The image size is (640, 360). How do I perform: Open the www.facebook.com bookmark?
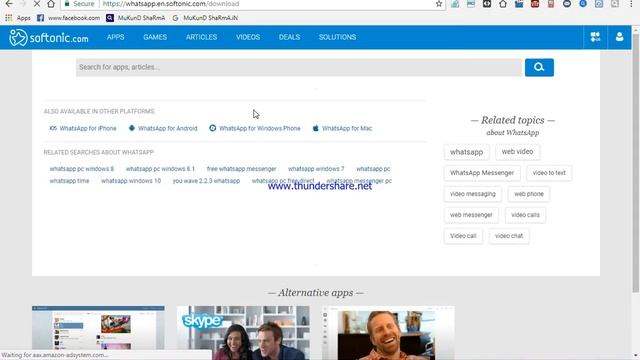click(x=68, y=18)
